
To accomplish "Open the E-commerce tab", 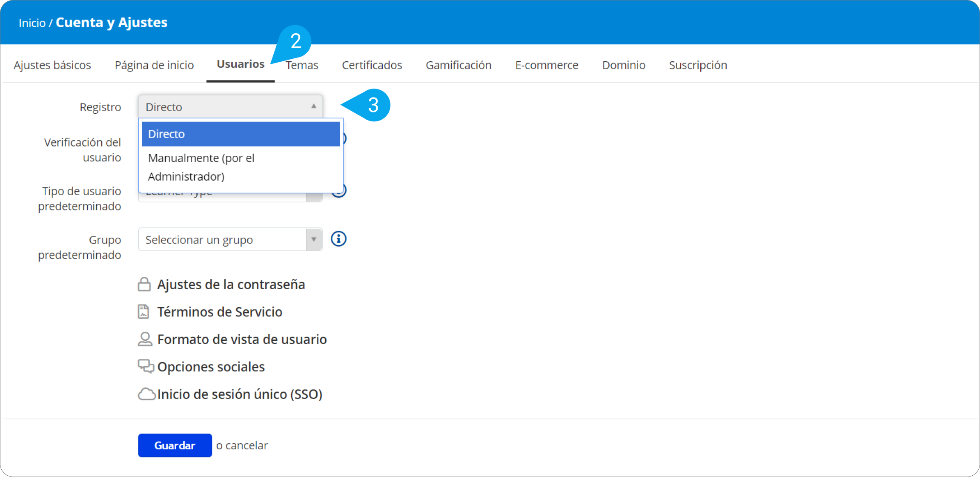I will (x=547, y=65).
